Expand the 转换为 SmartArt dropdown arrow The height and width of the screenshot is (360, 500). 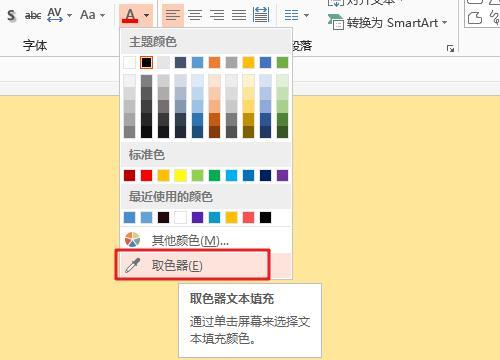(444, 23)
